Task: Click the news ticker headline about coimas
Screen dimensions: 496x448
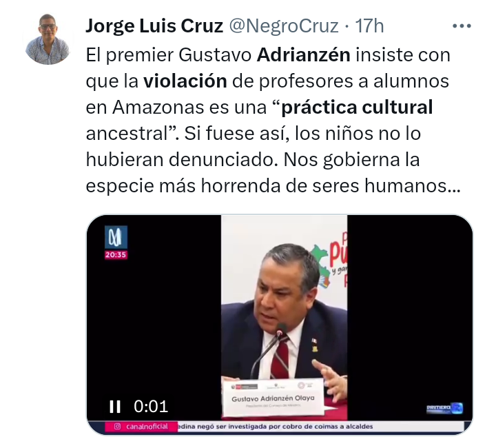Action: pyautogui.click(x=275, y=427)
